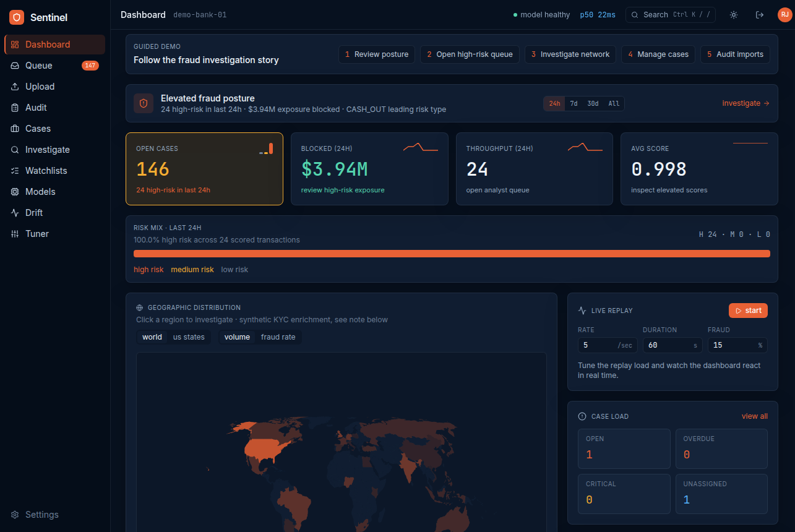
Task: Switch the map to us states view
Action: [189, 337]
